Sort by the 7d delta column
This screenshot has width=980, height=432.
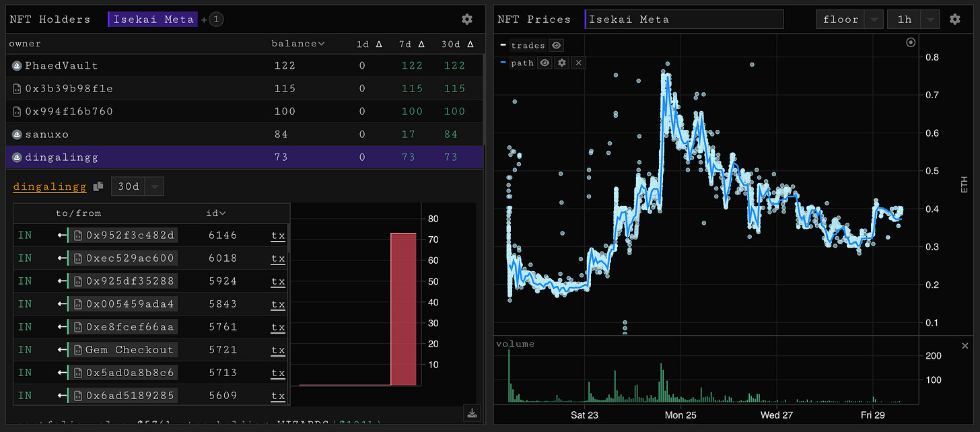tap(412, 44)
